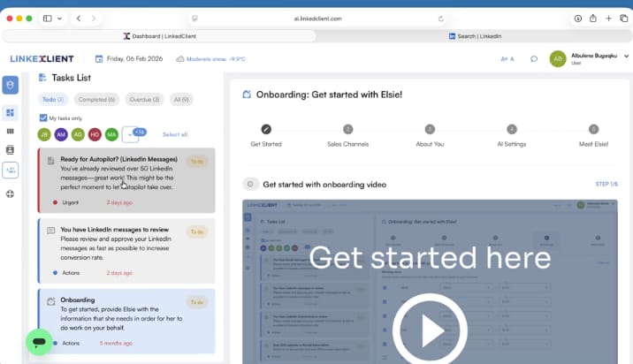Screen dimensions: 633x364
Task: Open the contacts icon in left sidebar
Action: (10, 149)
